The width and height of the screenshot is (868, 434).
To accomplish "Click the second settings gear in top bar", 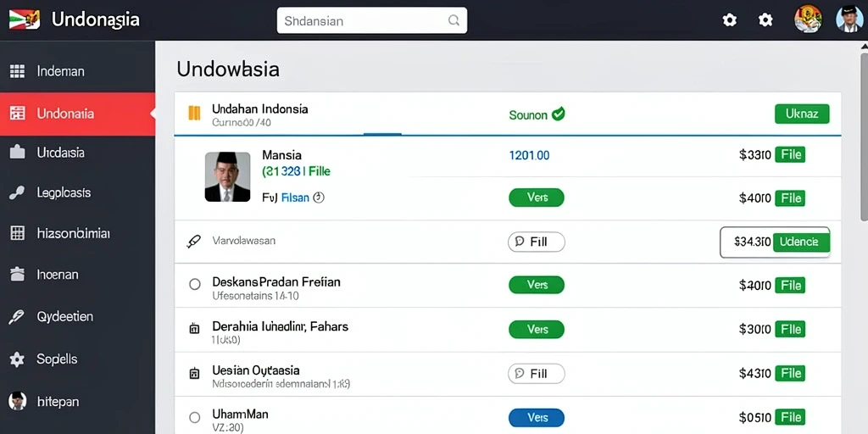I will pos(765,20).
